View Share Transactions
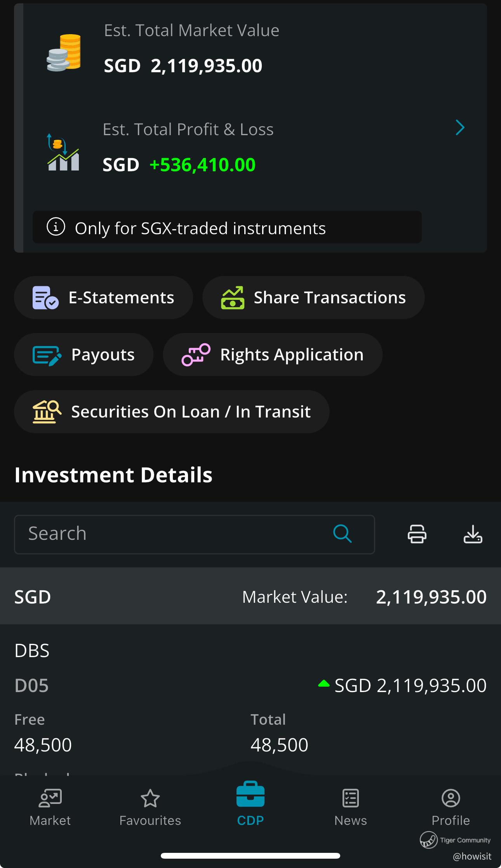 pyautogui.click(x=313, y=297)
